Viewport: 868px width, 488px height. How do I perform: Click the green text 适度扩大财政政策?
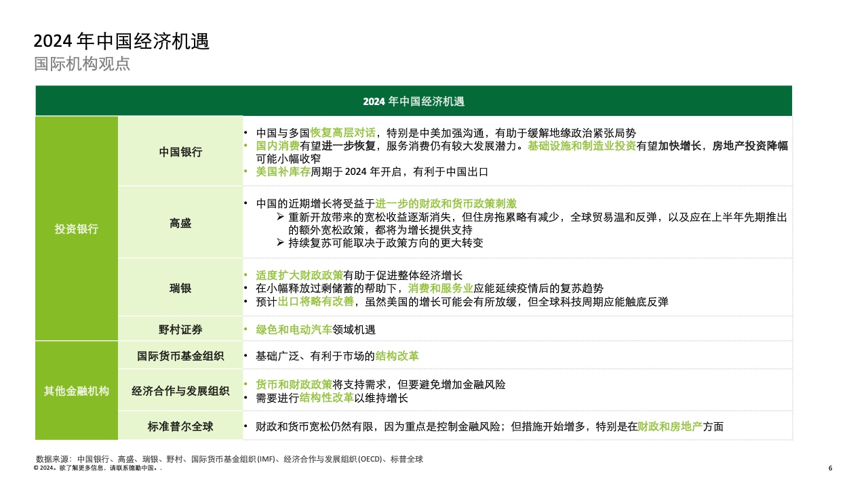[299, 275]
